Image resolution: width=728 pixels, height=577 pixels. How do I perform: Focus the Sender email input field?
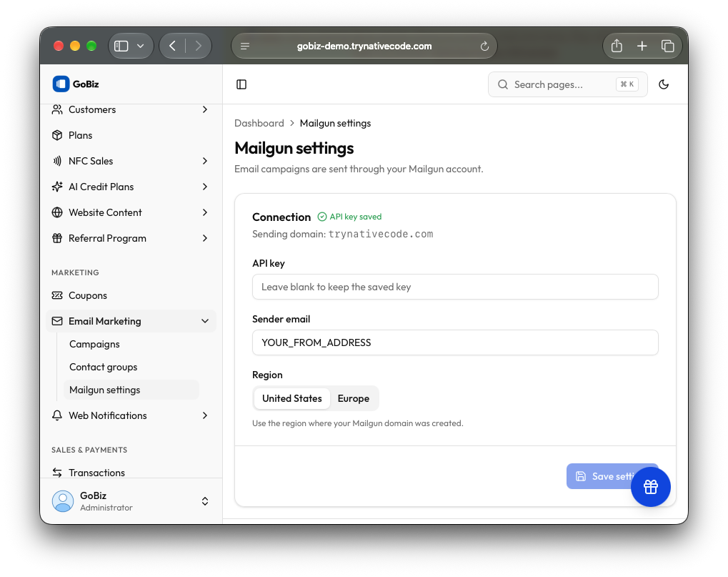[455, 342]
